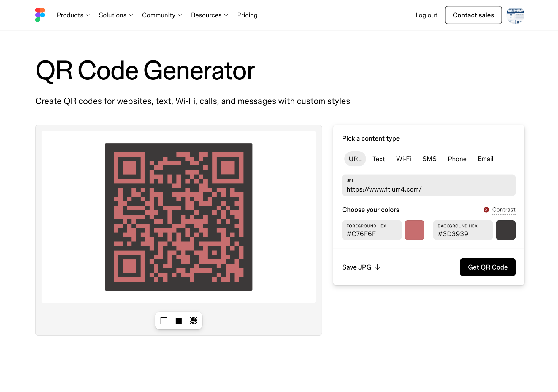The image size is (558, 392).
Task: Open the background color swatch picker
Action: [x=505, y=230]
